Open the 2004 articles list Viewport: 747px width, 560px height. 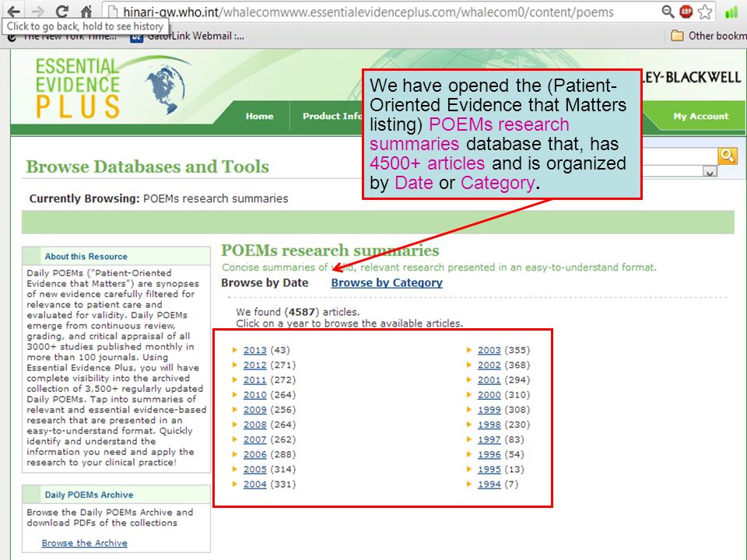tap(255, 485)
